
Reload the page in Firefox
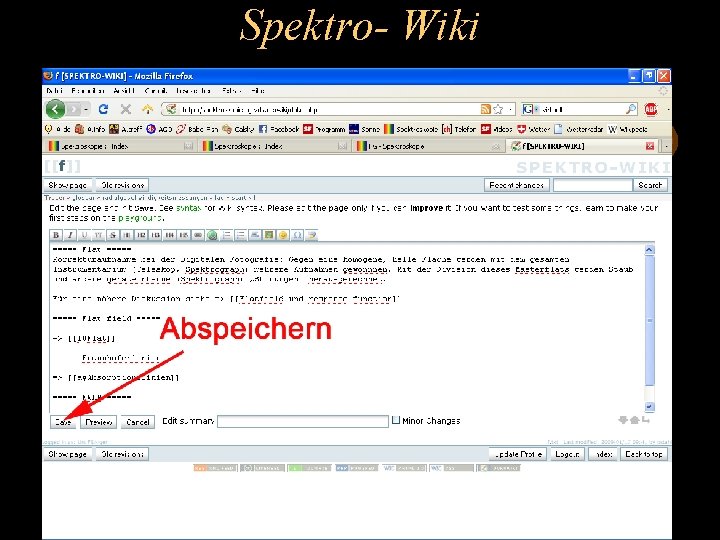tap(103, 109)
